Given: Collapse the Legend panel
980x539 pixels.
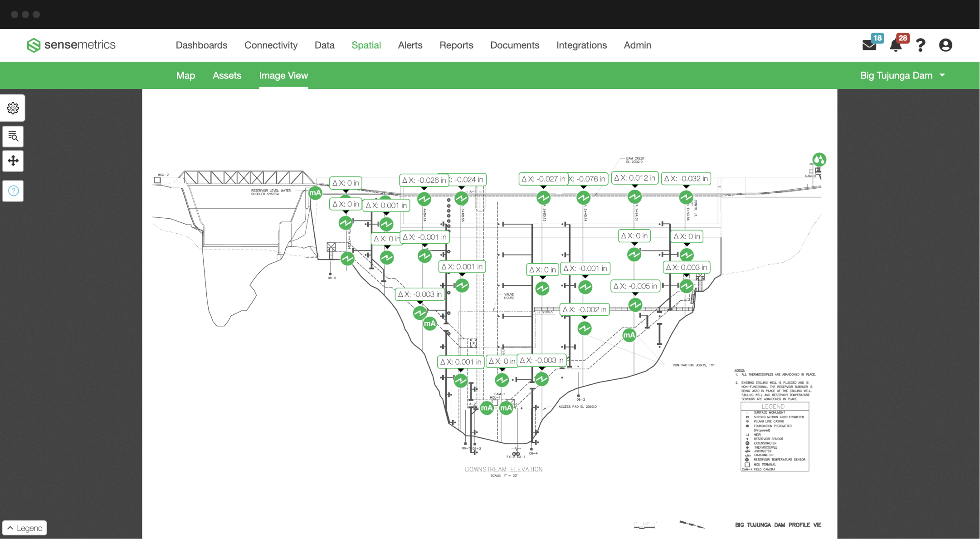Looking at the screenshot, I should 24,528.
